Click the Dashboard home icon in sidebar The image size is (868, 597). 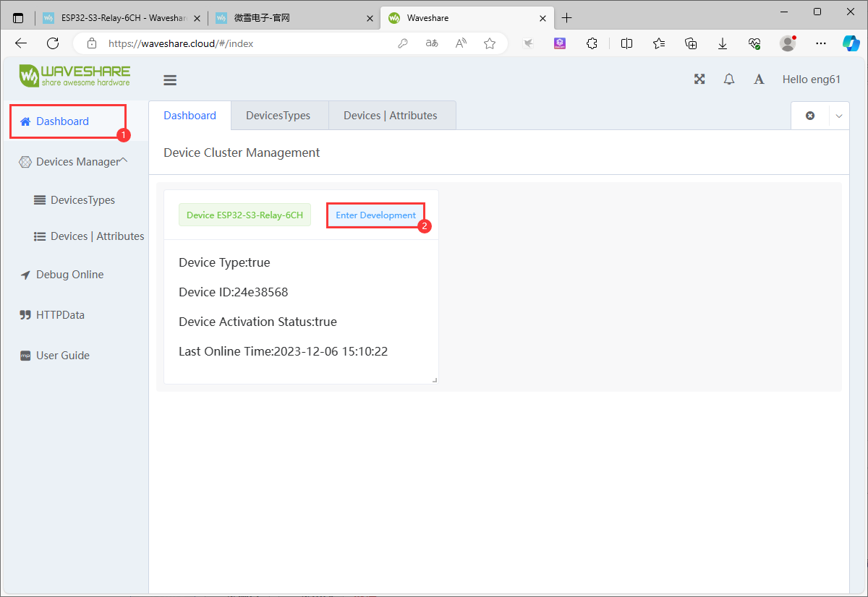pyautogui.click(x=25, y=121)
